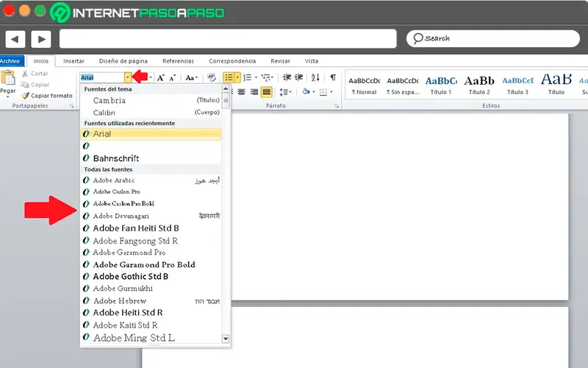Select Adobe Gothic Std B font

[x=151, y=277]
